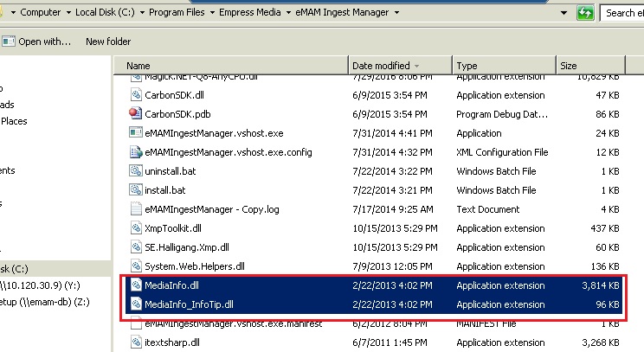Click the Search input field
Screen dimensions: 644x352
click(622, 13)
